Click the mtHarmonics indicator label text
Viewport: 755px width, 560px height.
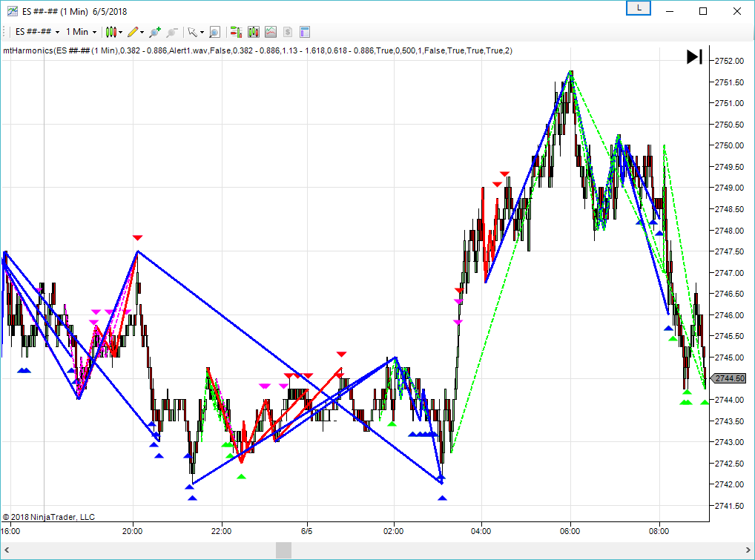(x=257, y=50)
